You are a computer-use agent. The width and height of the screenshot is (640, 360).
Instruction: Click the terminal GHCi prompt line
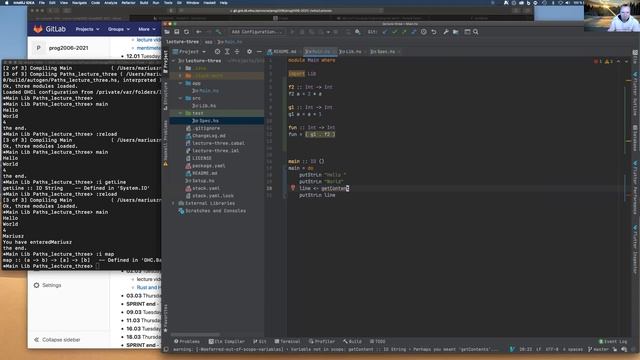tap(51, 266)
